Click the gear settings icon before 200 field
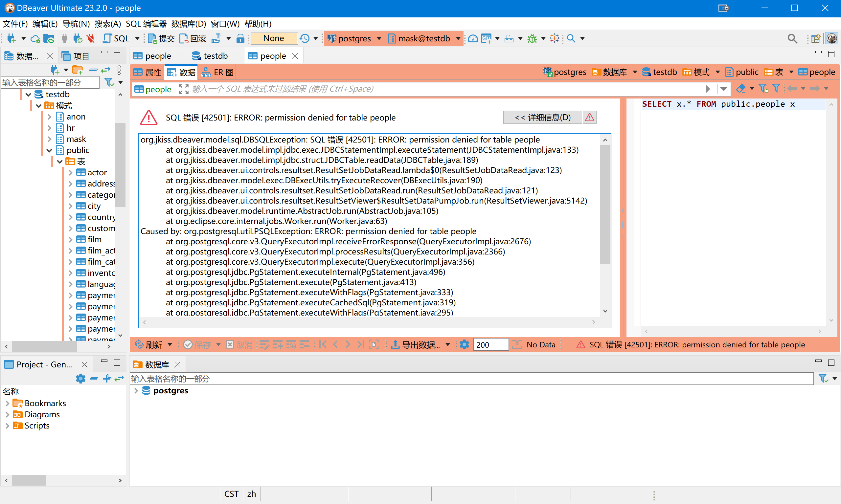The height and width of the screenshot is (504, 841). 464,345
